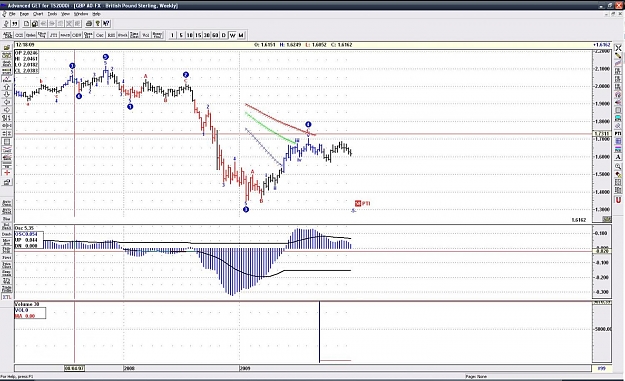The height and width of the screenshot is (381, 625).
Task: Select the M monthly timeframe button
Action: (241, 35)
